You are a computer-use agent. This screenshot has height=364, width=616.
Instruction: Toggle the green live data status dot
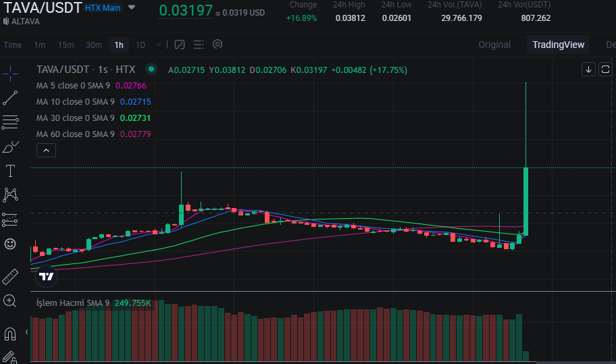pos(151,69)
